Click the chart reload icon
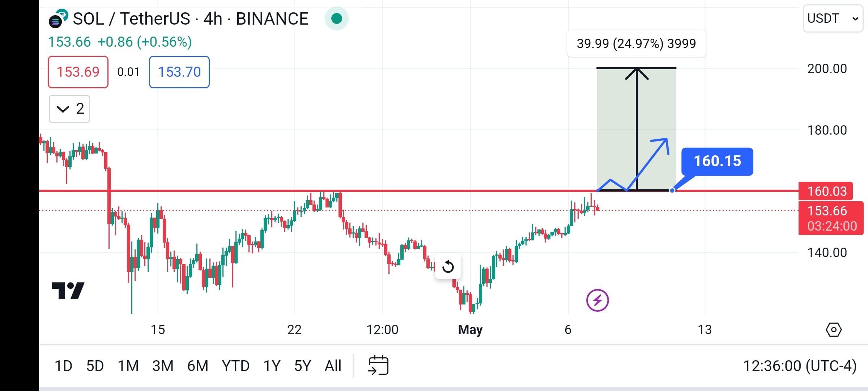This screenshot has height=391, width=868. pos(448,266)
